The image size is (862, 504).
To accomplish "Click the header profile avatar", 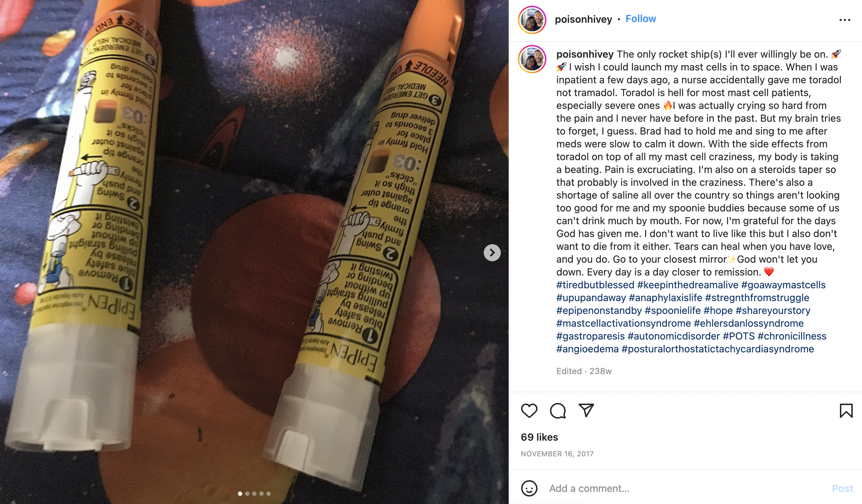I will (532, 20).
